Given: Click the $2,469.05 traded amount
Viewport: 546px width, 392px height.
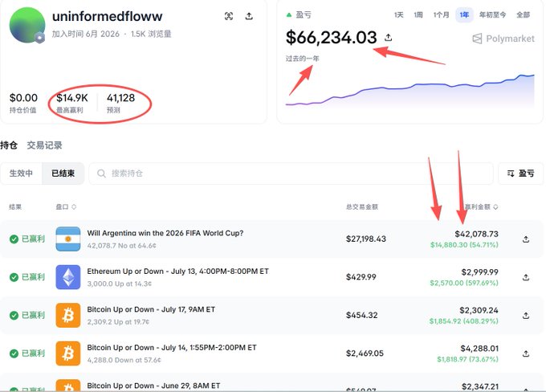Looking at the screenshot, I should click(365, 353).
